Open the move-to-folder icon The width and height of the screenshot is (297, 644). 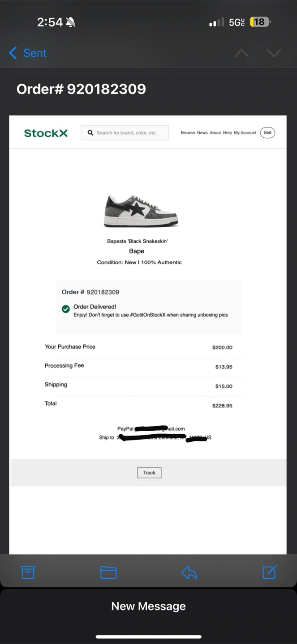tap(108, 572)
